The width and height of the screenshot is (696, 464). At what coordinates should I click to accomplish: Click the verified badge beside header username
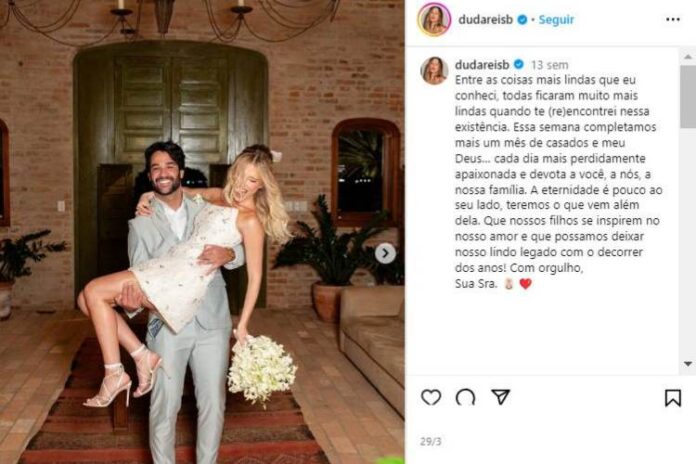522,20
